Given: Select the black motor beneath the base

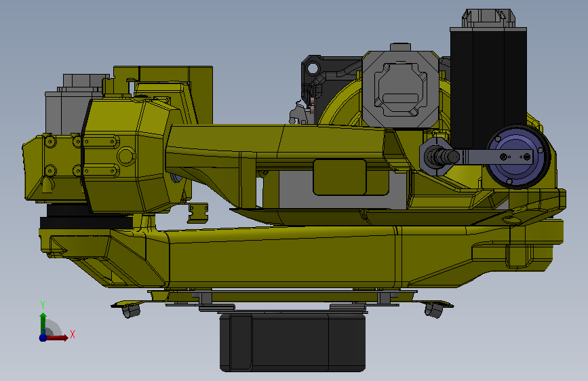Looking at the screenshot, I should point(292,342).
